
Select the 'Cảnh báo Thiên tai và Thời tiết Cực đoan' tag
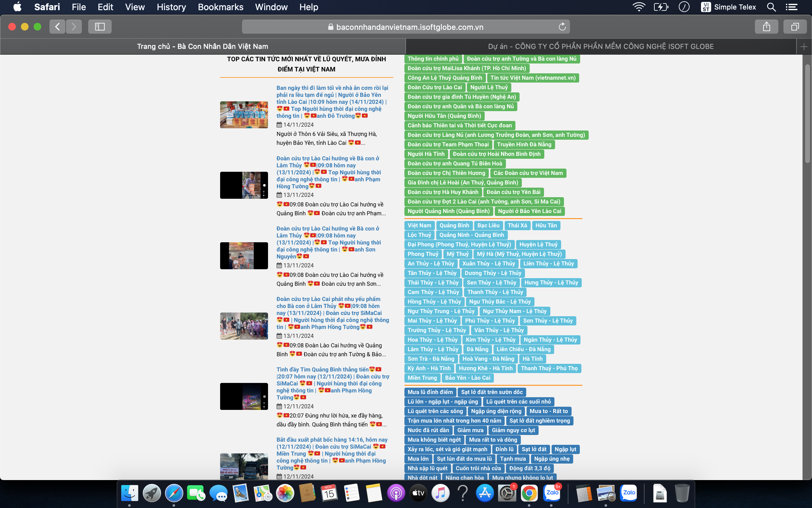(x=460, y=125)
